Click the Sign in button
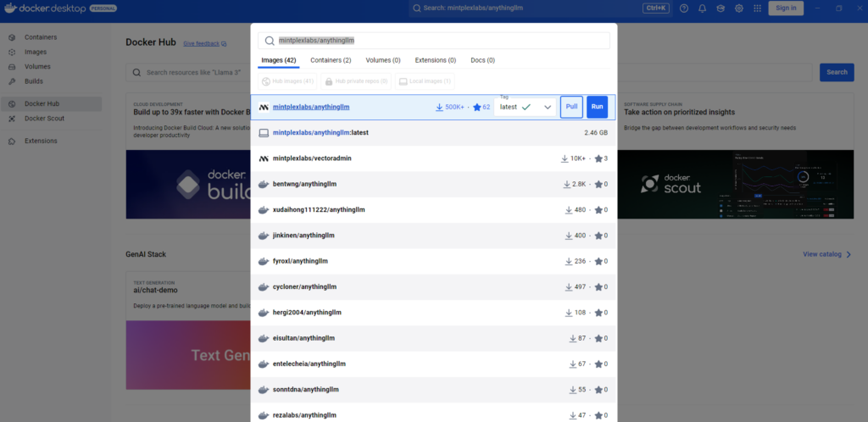The image size is (868, 422). point(786,8)
